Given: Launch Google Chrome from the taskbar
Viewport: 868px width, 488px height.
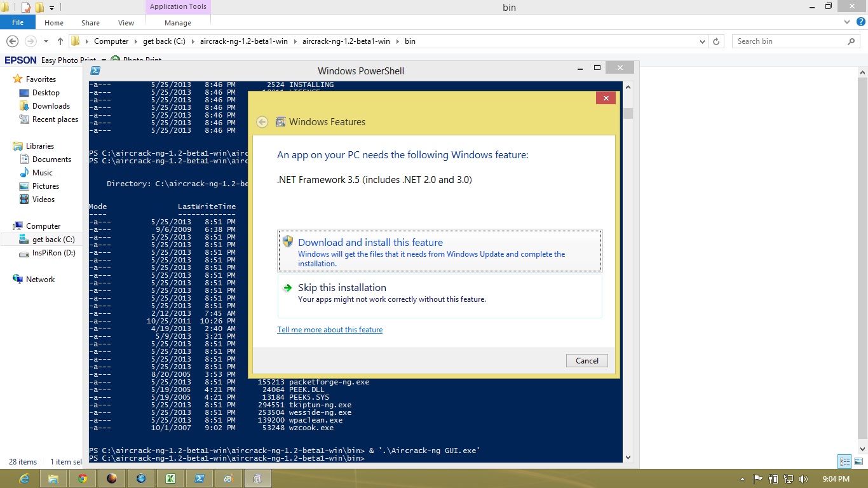Looking at the screenshot, I should (x=83, y=478).
